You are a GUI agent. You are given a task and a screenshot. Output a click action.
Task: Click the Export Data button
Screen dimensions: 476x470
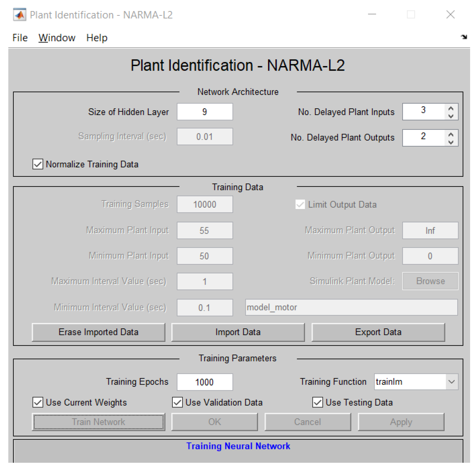[378, 332]
